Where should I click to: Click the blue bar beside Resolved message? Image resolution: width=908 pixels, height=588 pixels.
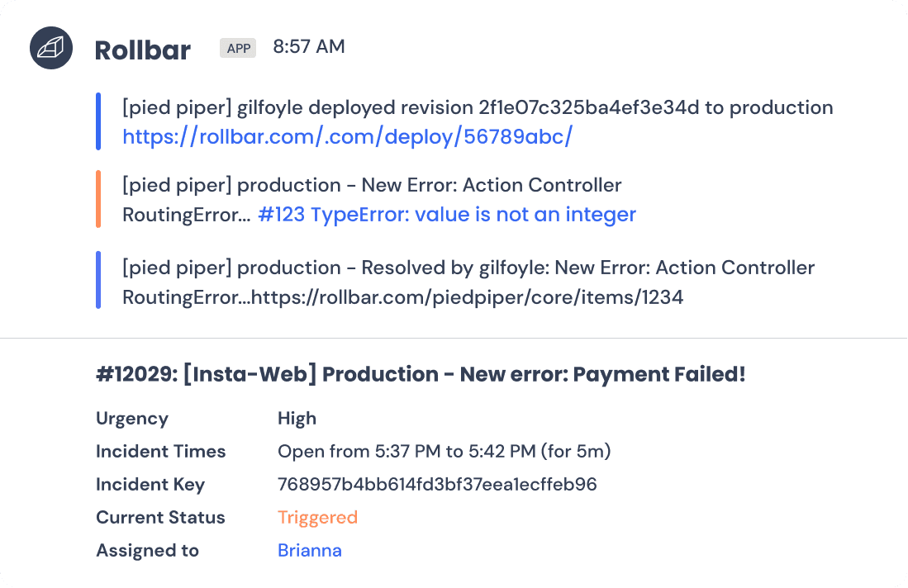pos(98,279)
